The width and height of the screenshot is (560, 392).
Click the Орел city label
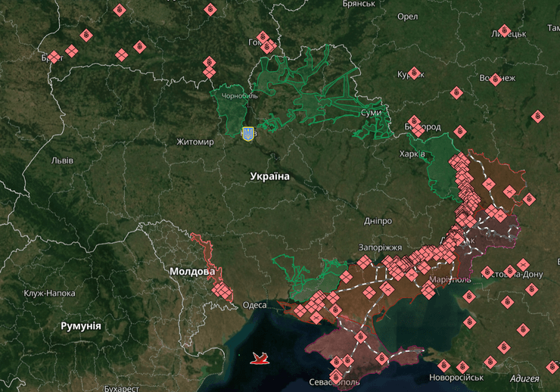tap(407, 17)
